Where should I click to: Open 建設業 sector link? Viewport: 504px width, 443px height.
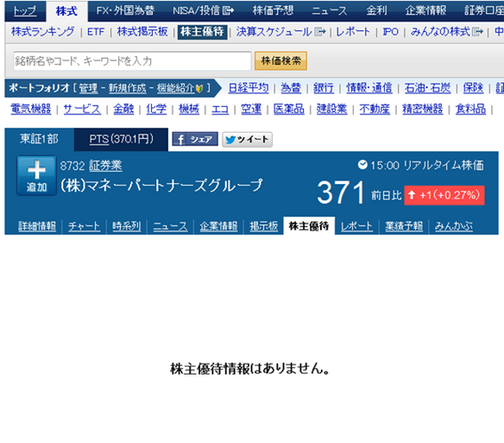point(332,109)
